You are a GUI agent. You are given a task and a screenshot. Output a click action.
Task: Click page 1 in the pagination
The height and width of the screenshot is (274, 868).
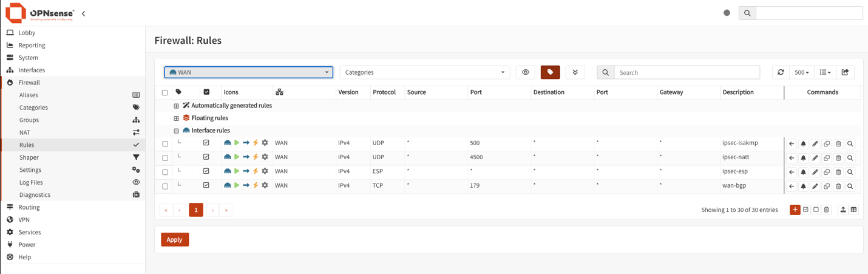pos(196,210)
